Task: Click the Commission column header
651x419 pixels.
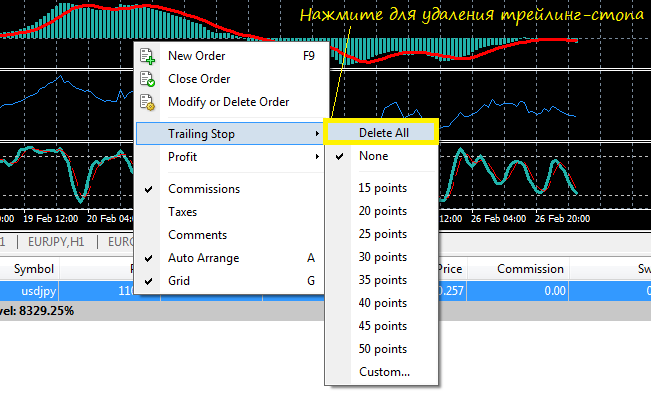Action: click(x=530, y=269)
